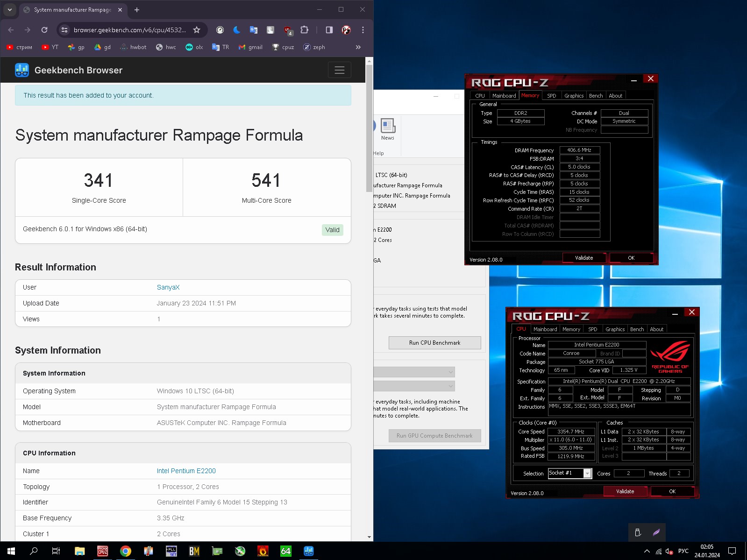The height and width of the screenshot is (560, 747).
Task: Click Run GPU Compute Benchmark button
Action: (434, 436)
